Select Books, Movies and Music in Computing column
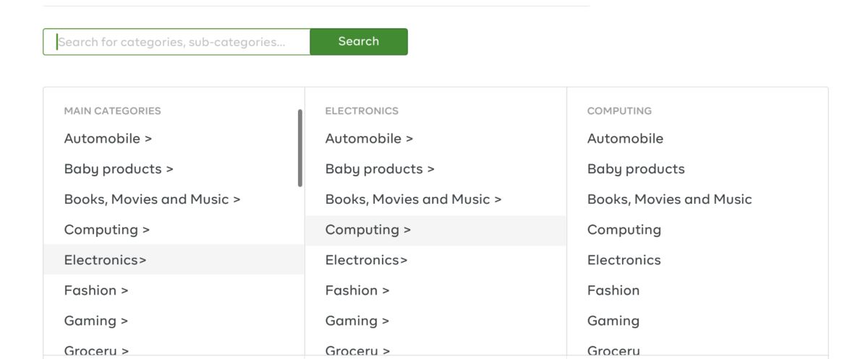The width and height of the screenshot is (868, 359). click(669, 199)
